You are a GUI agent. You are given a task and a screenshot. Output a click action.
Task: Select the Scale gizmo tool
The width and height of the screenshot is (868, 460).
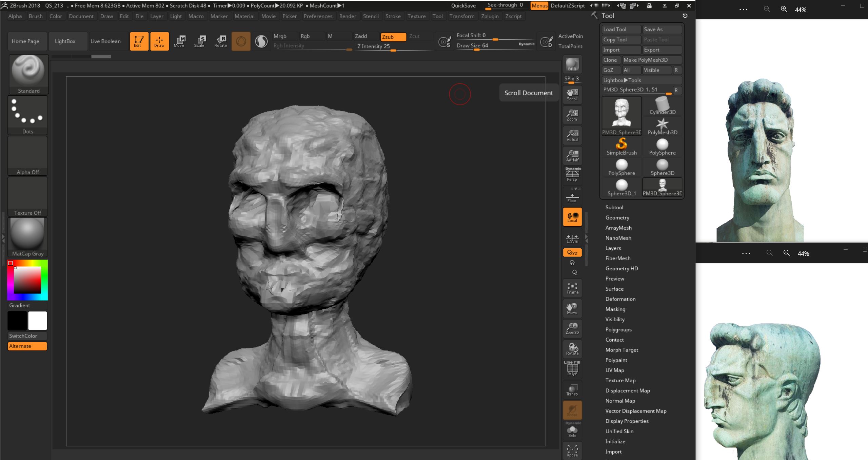point(199,41)
